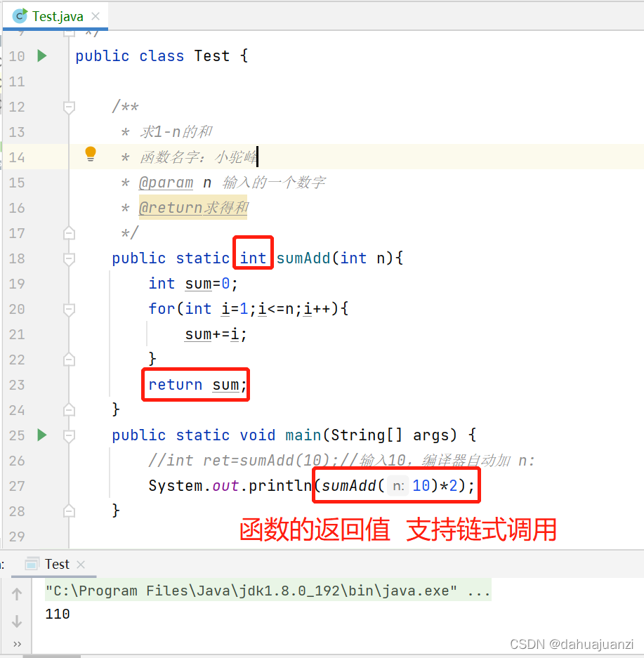The image size is (644, 658).
Task: Open the Test.java editor tab
Action: click(55, 16)
